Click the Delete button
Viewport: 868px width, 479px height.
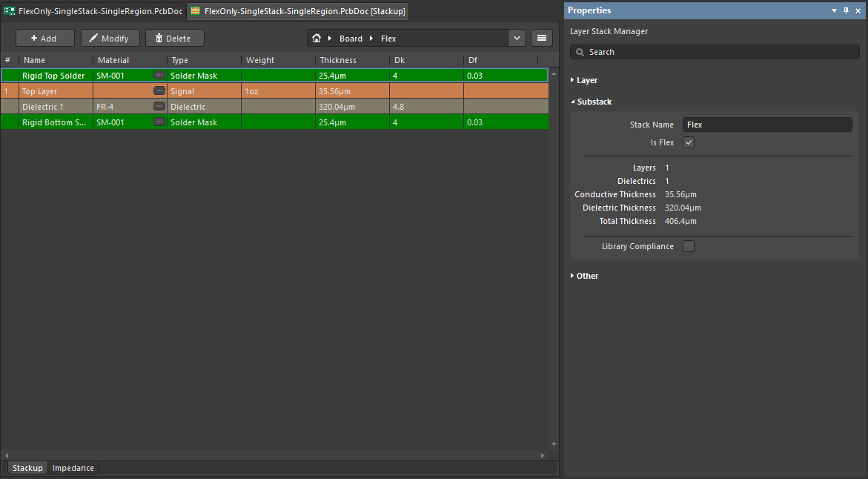pos(174,39)
